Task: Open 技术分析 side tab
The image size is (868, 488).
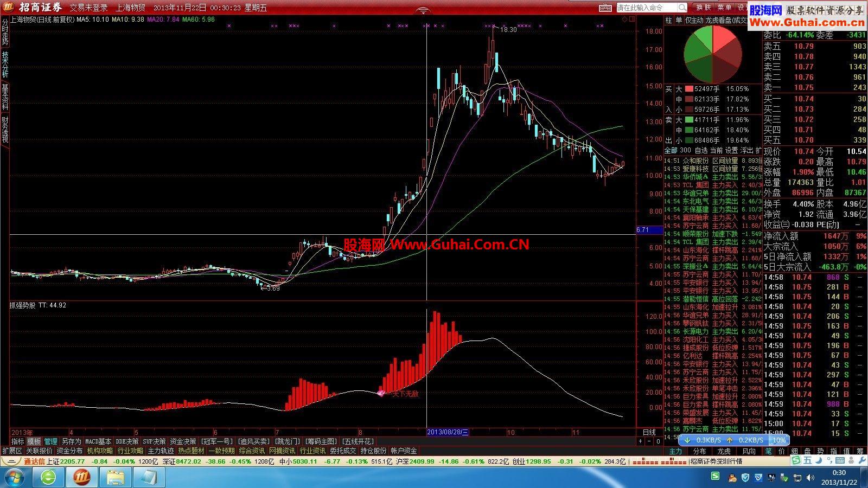Action: [5, 65]
